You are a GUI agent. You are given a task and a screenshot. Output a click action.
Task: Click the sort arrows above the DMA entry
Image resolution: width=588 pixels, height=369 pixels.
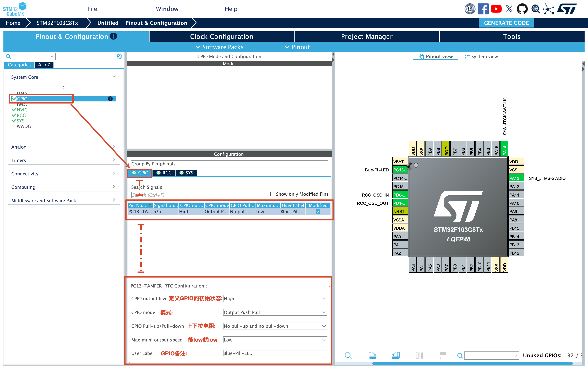pyautogui.click(x=63, y=87)
